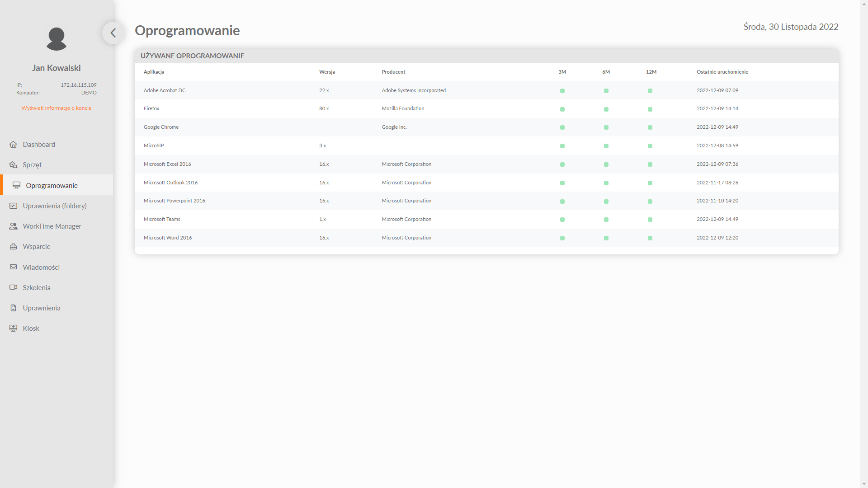Click the Google Chrome 12M green indicator
Viewport: 868px width, 488px height.
pyautogui.click(x=650, y=127)
